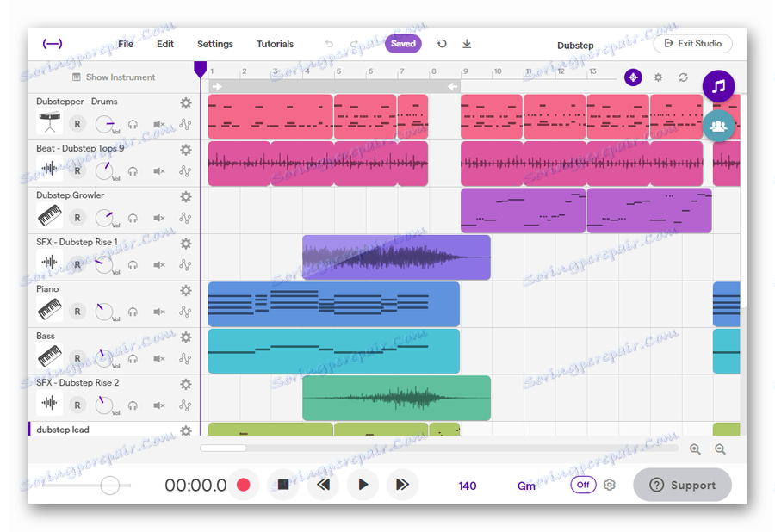Click the Exit Studio button
The height and width of the screenshot is (532, 775).
coord(693,43)
